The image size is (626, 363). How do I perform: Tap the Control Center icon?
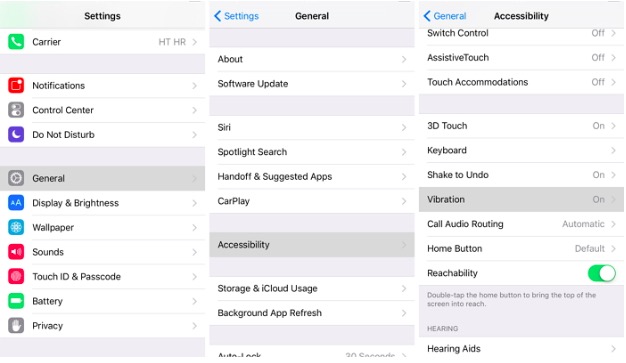[x=16, y=110]
